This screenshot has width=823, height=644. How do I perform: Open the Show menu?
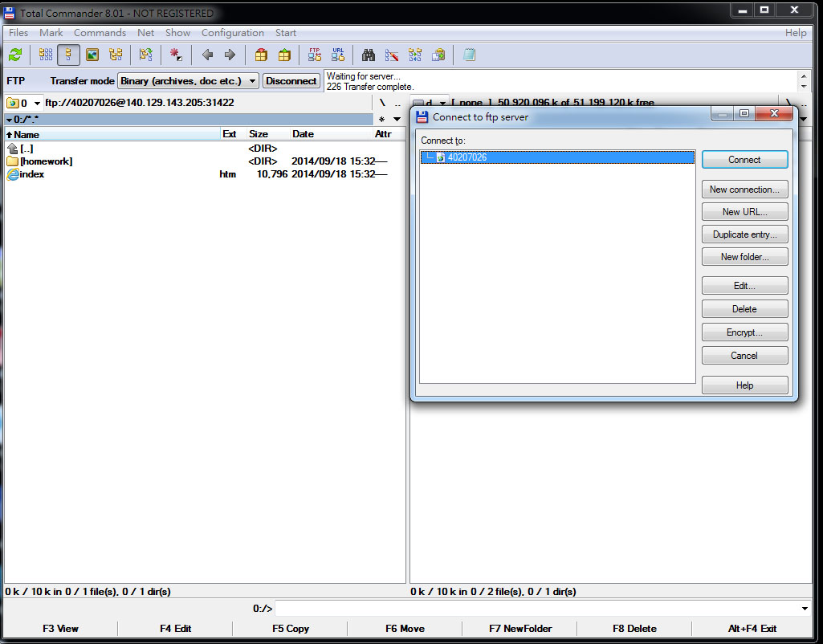pos(178,33)
